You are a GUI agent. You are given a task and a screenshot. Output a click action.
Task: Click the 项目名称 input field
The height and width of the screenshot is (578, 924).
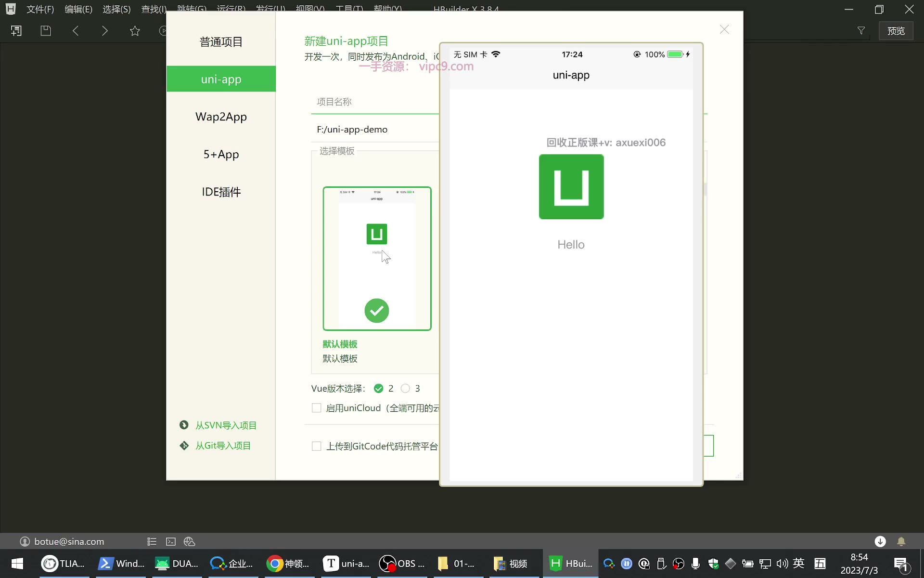tap(375, 102)
